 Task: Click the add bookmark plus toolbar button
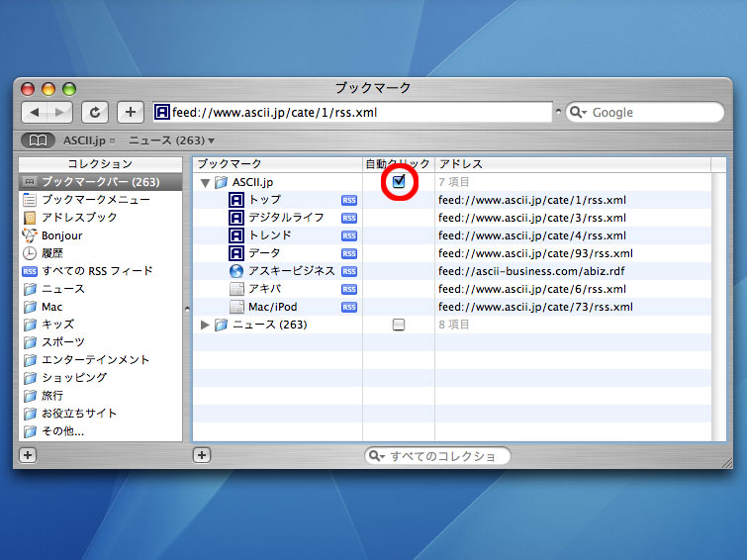coord(131,112)
